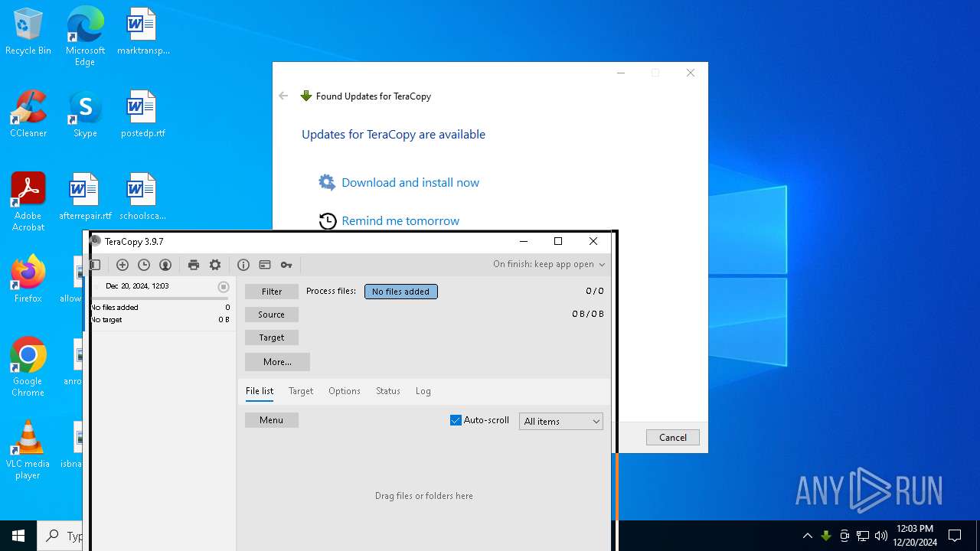Click the green update arrow tray icon
Screen dimensions: 980x551
click(826, 536)
